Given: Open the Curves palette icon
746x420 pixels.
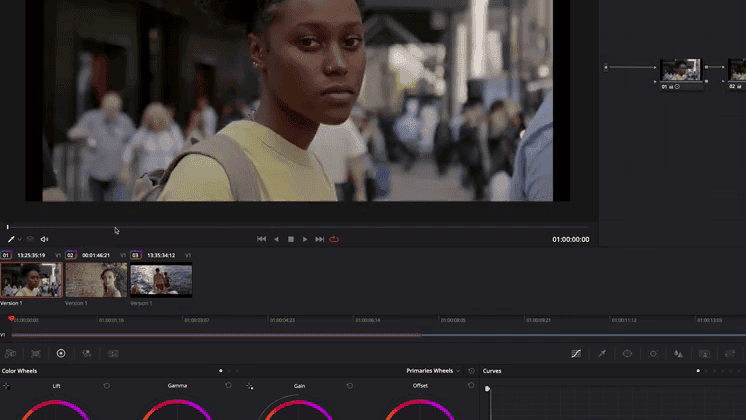Looking at the screenshot, I should tap(576, 353).
